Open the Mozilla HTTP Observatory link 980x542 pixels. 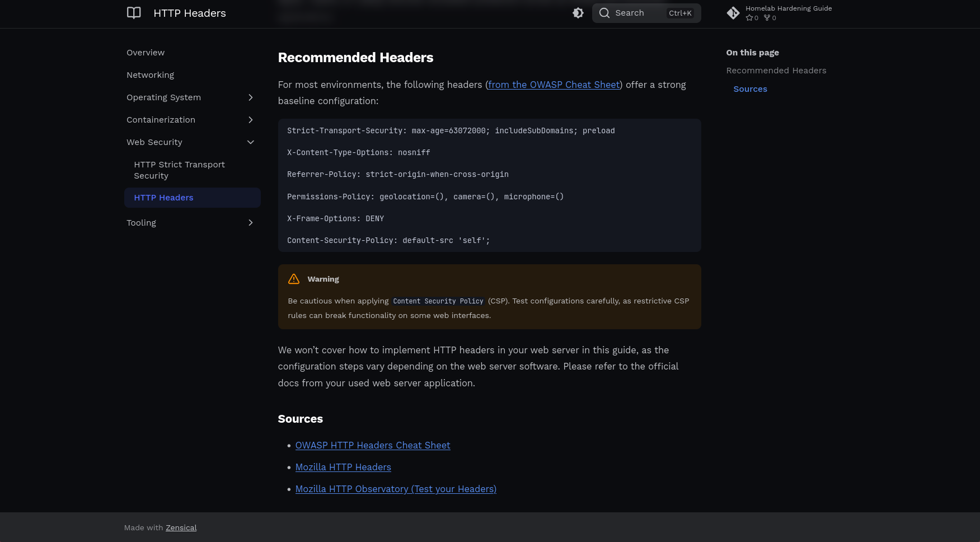396,489
